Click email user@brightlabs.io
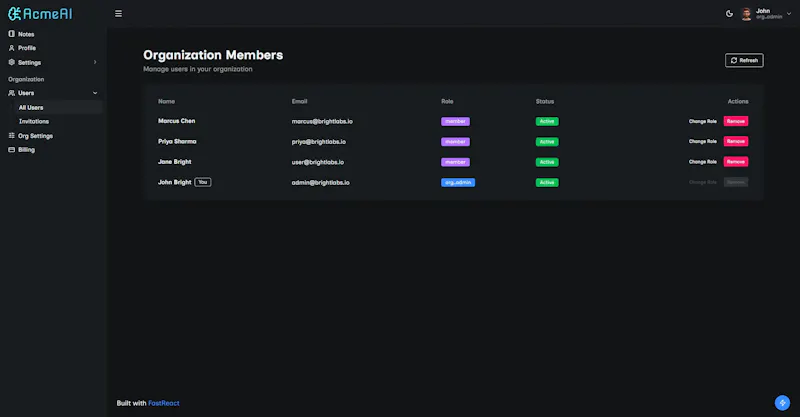800x417 pixels. (x=317, y=162)
